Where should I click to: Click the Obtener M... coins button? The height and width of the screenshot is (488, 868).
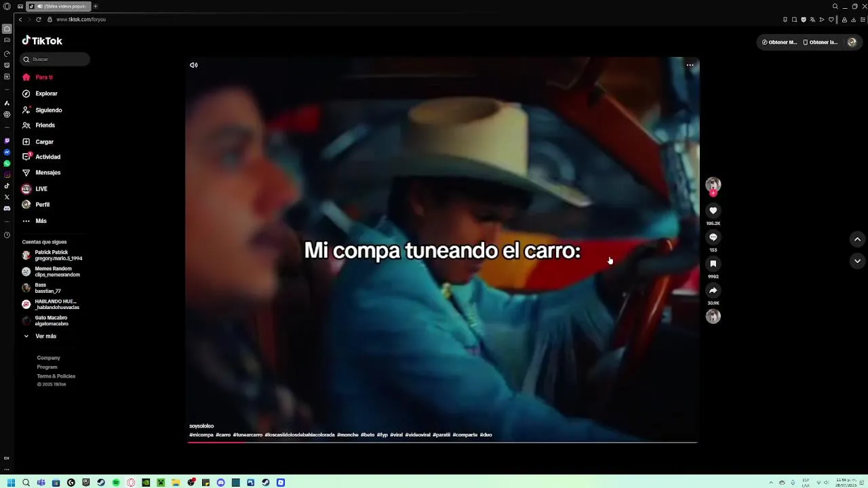pyautogui.click(x=779, y=42)
